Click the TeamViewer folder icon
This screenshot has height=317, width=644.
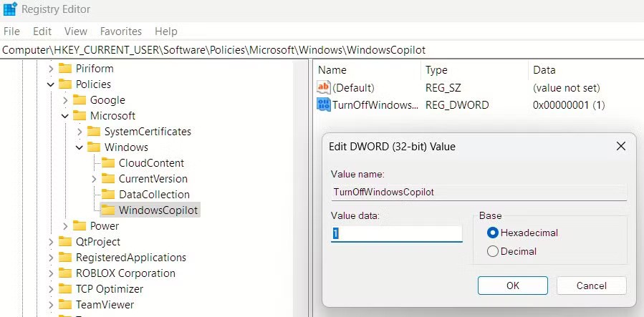click(x=65, y=305)
